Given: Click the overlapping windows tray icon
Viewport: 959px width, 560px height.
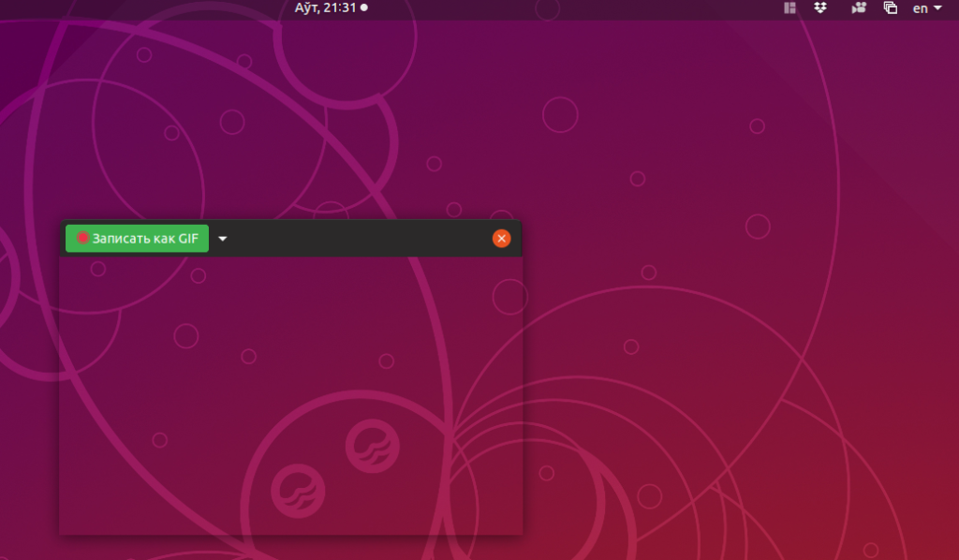Looking at the screenshot, I should tap(891, 7).
